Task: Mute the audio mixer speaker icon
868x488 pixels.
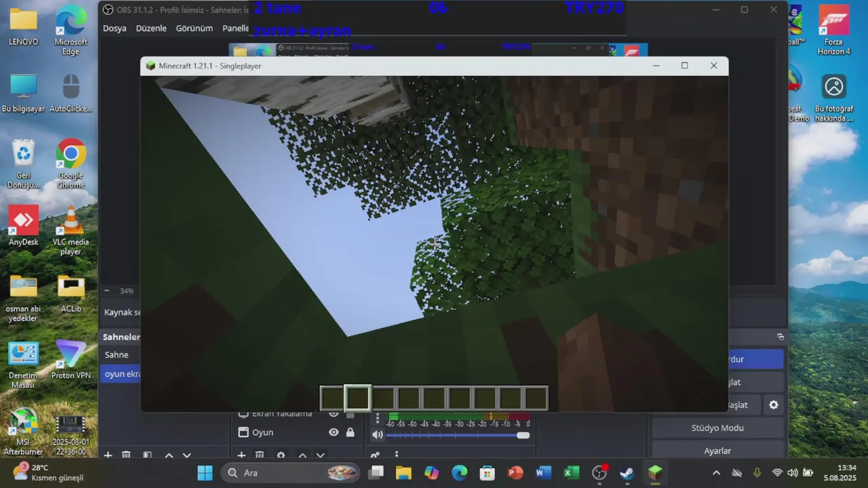Action: pyautogui.click(x=378, y=435)
